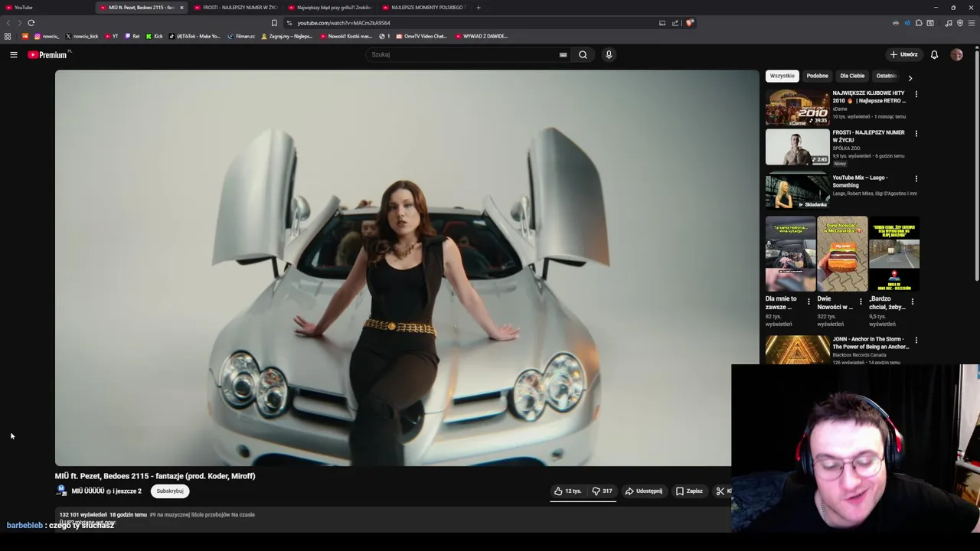Click the share page icon in the address bar
Image resolution: width=980 pixels, height=551 pixels.
[675, 23]
